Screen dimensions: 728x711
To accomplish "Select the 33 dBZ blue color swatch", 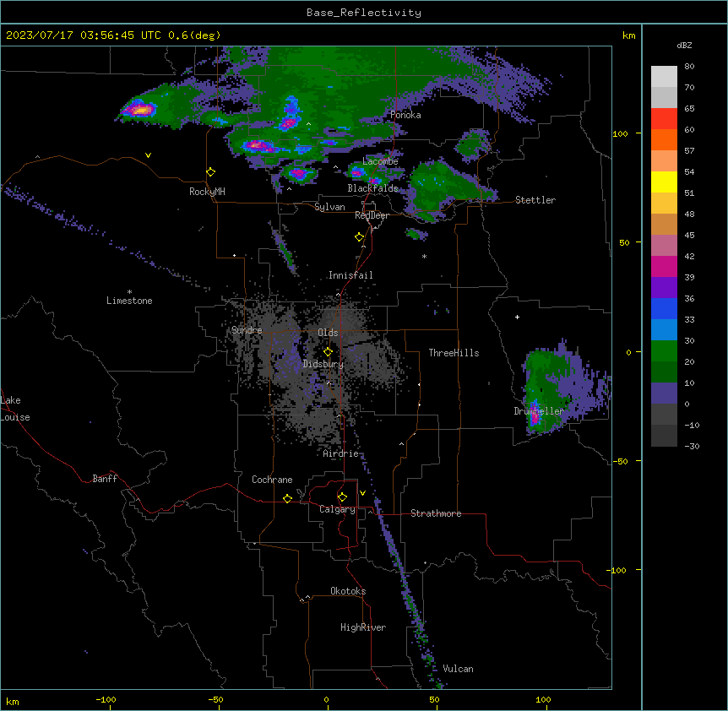I will coord(664,308).
